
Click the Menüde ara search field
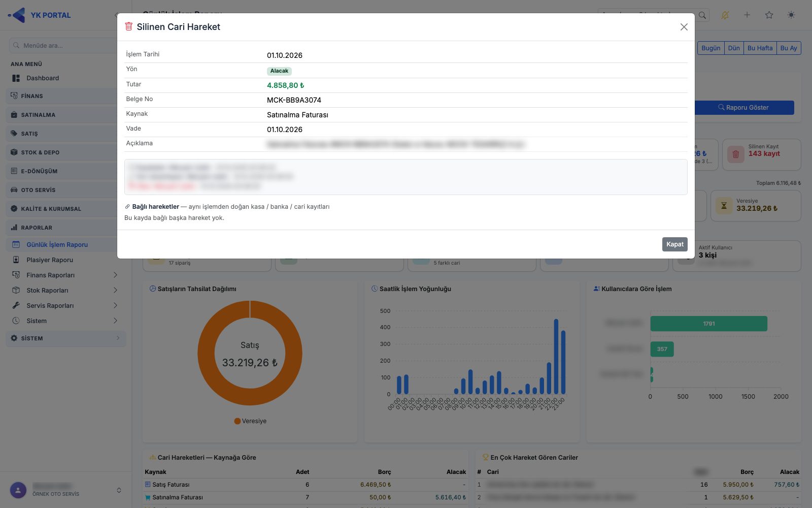pos(63,46)
